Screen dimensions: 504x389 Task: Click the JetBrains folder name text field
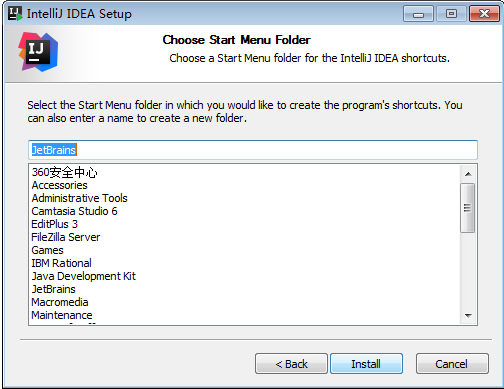pos(253,150)
